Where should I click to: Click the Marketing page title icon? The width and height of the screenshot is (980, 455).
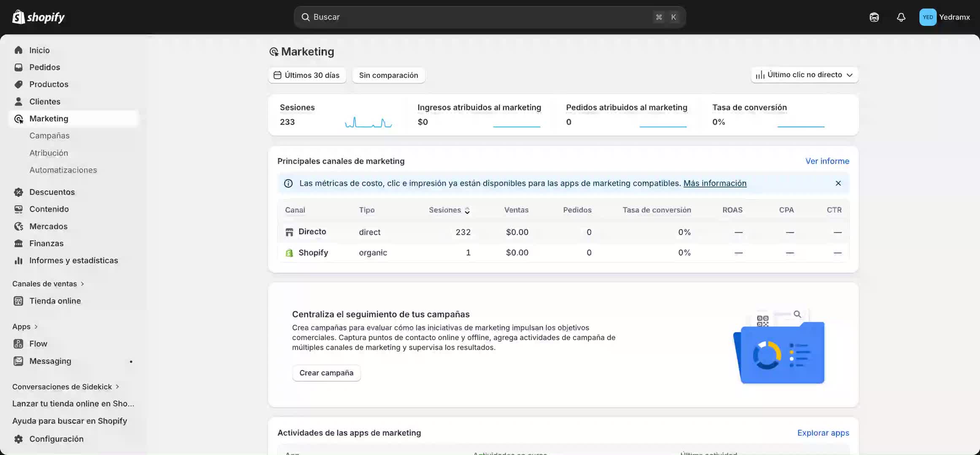(x=274, y=52)
